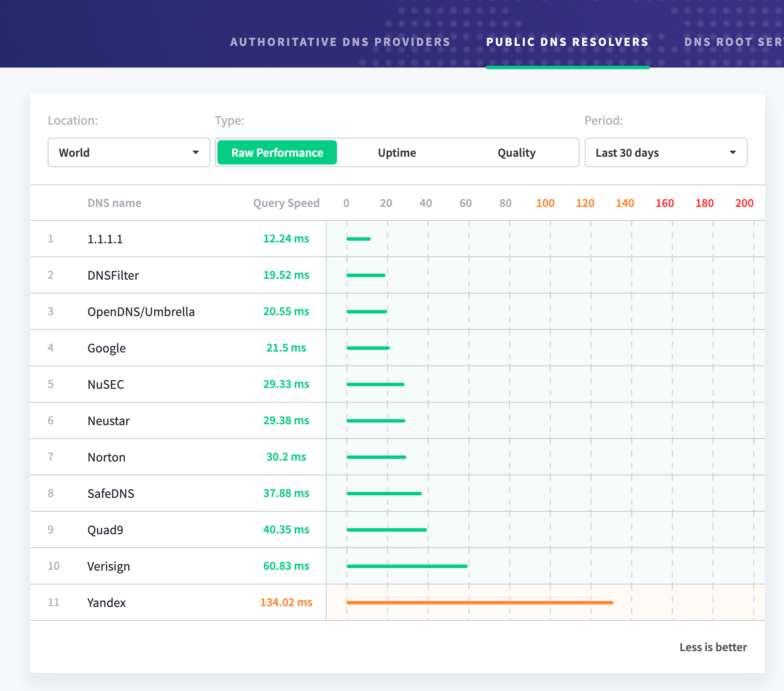Click the 21.5 ms speed value
This screenshot has height=691, width=784.
click(286, 348)
